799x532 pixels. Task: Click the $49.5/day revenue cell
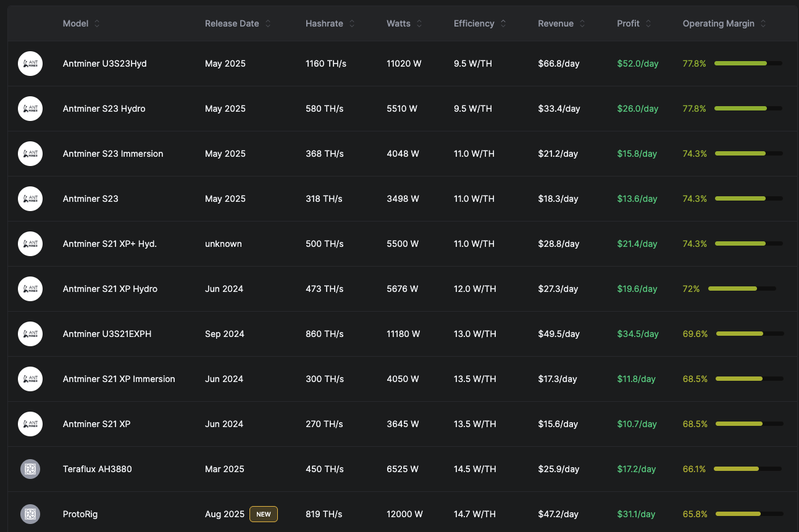point(559,334)
